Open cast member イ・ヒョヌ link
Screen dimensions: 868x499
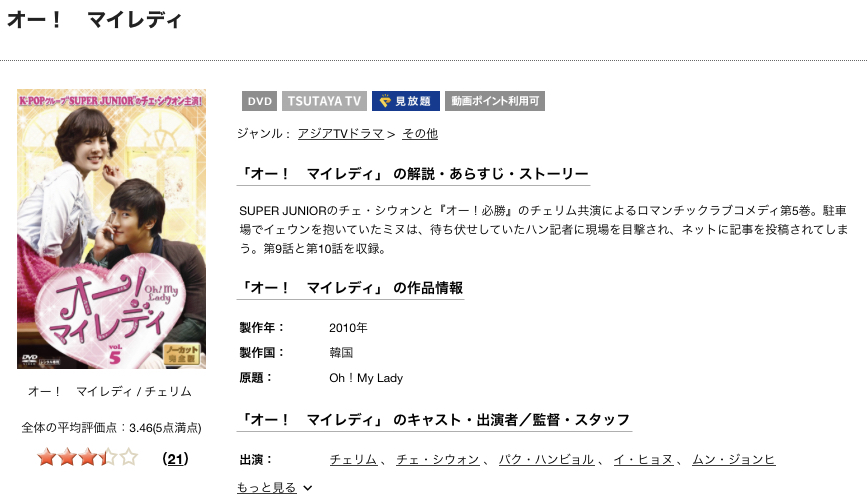click(x=643, y=459)
